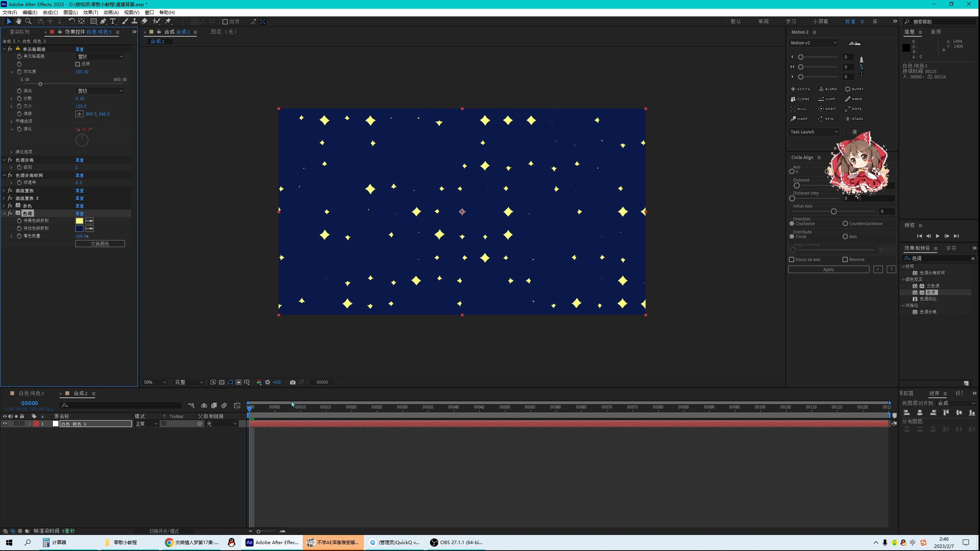
Task: Open layer blend mode 正常 dropdown
Action: tap(146, 424)
